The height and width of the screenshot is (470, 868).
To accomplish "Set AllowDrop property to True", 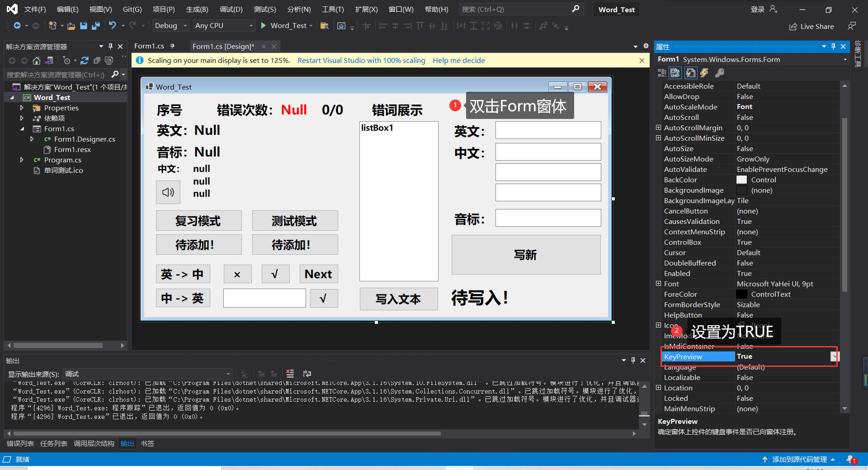I will click(787, 96).
